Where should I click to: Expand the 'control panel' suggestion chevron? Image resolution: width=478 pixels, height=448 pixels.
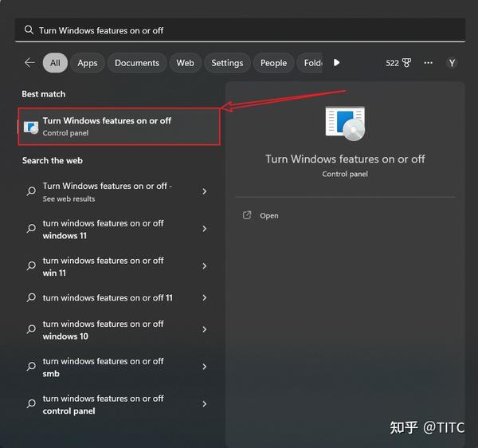(205, 404)
